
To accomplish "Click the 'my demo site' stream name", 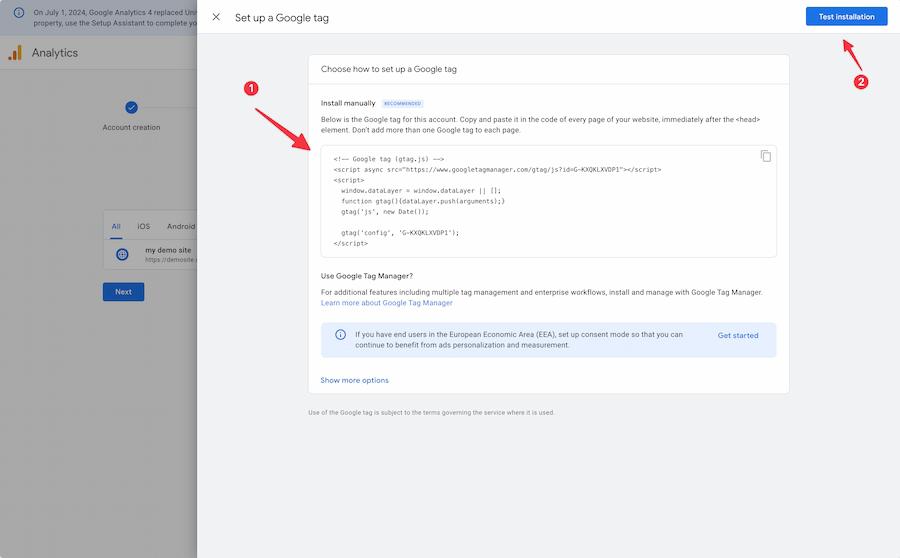I will (168, 250).
